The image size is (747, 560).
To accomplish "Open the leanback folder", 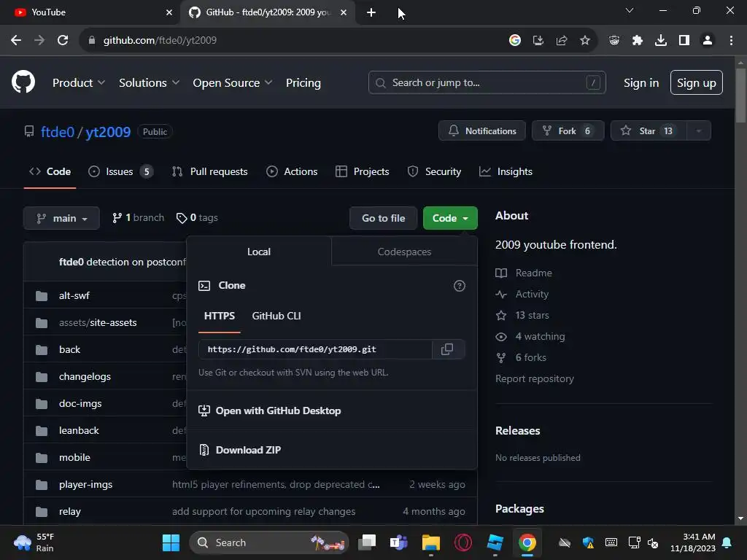I will (79, 430).
